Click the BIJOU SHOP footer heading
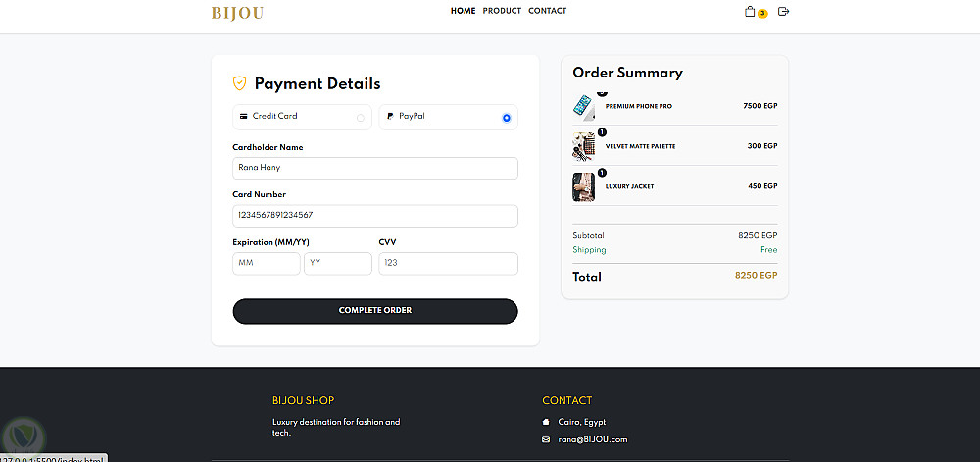This screenshot has height=462, width=980. click(303, 401)
